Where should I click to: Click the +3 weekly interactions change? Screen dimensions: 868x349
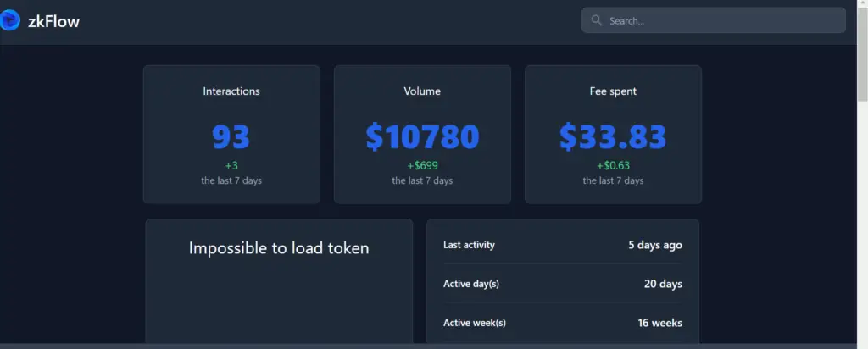(x=231, y=165)
